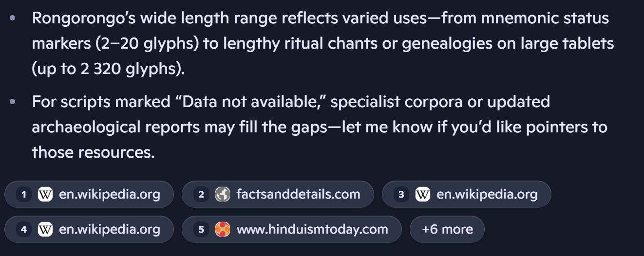Click the Rongorongo length range paragraph

tap(322, 43)
